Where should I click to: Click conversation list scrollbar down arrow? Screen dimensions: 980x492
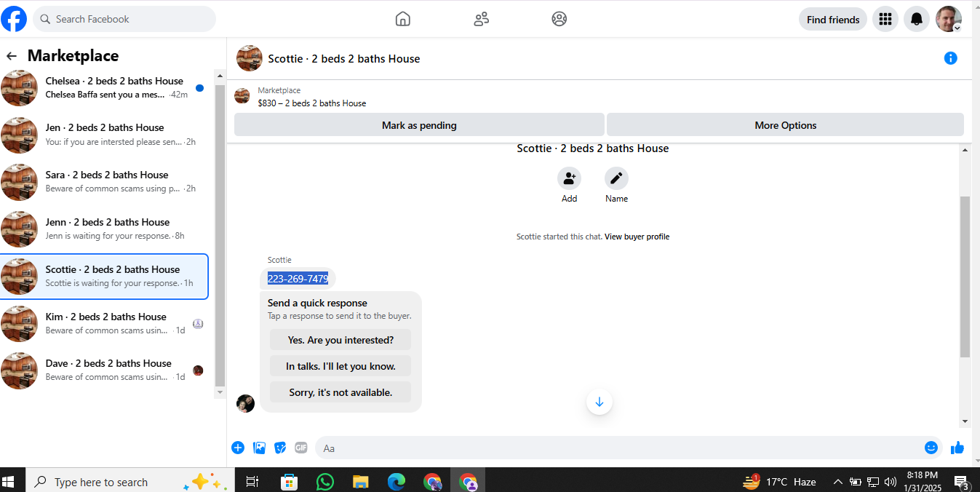tap(220, 392)
